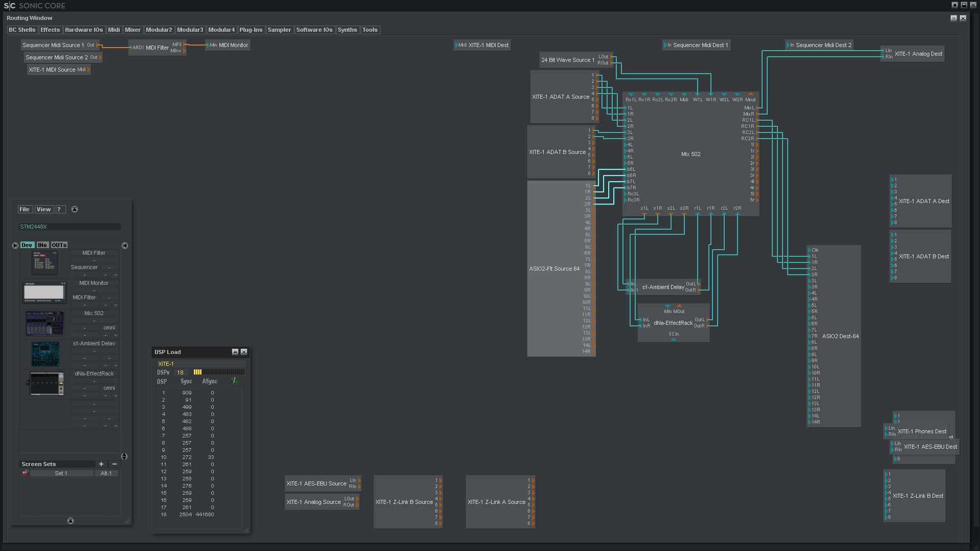Open the MIDI Monitor row dropdown arrow
This screenshot has width=980, height=551.
(116, 305)
